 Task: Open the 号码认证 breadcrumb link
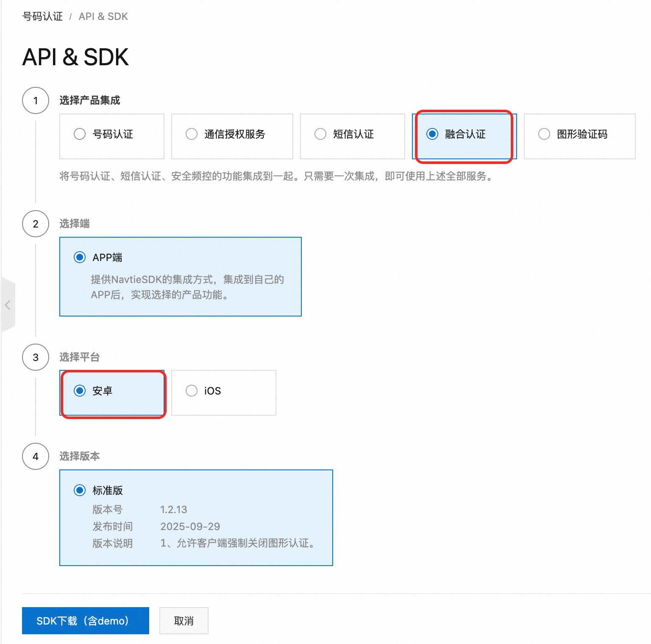42,17
